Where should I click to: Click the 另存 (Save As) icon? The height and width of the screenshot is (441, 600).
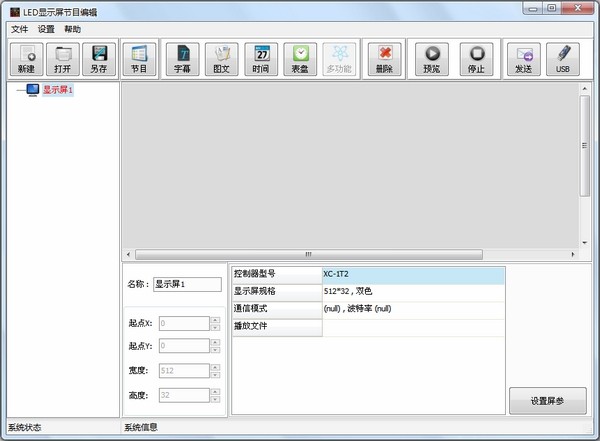click(x=98, y=59)
